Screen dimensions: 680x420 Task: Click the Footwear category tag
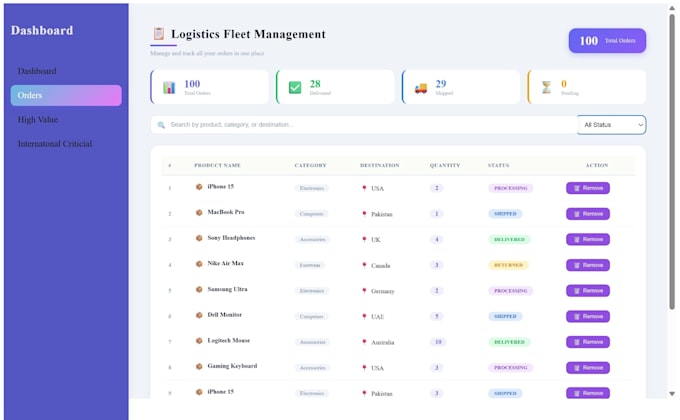310,265
